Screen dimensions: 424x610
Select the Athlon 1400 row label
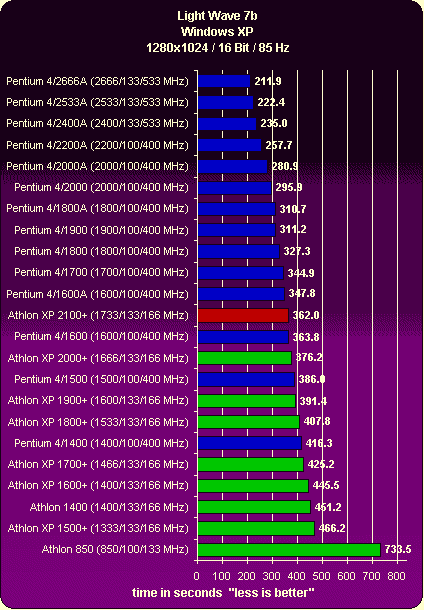(x=109, y=507)
